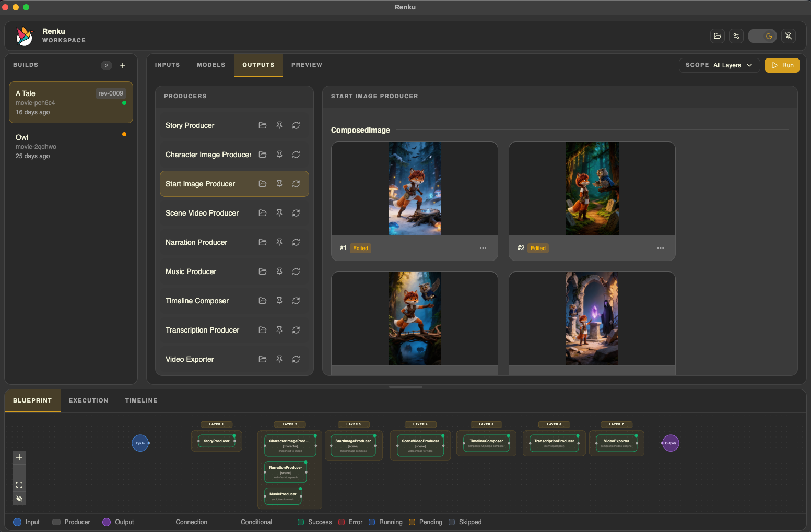The image size is (811, 532).
Task: Pin the Music Producer
Action: click(x=279, y=271)
